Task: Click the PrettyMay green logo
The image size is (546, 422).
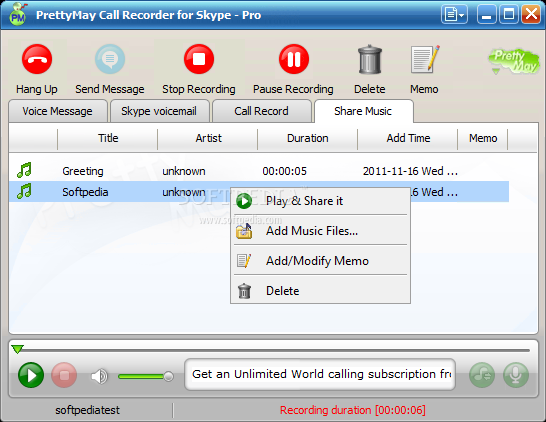Action: pos(514,62)
